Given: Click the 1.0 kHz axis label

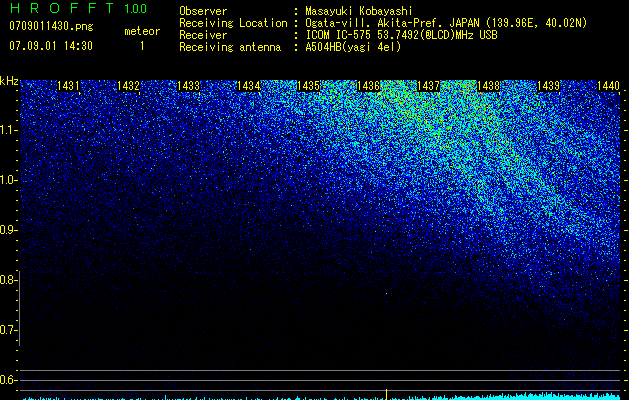Looking at the screenshot, I should pyautogui.click(x=8, y=180).
